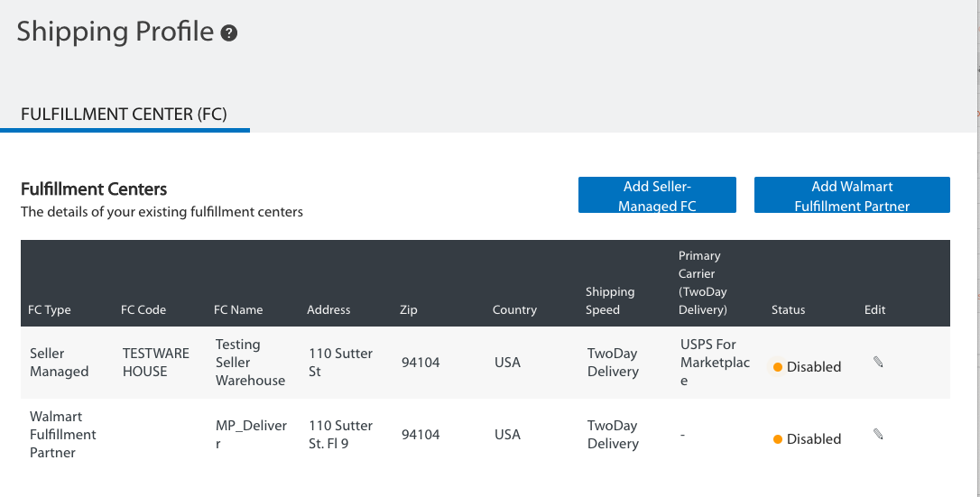
Task: Click Disabled status in Testing Seller Warehouse row
Action: 814,367
